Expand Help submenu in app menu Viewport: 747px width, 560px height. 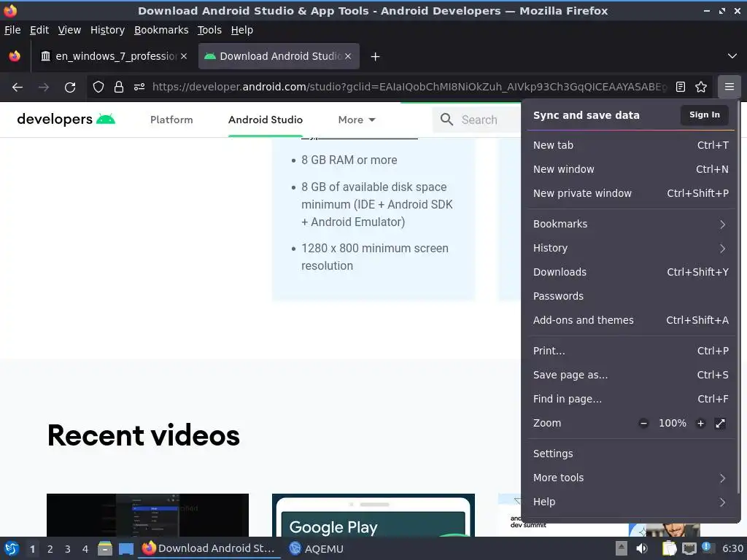pos(631,502)
